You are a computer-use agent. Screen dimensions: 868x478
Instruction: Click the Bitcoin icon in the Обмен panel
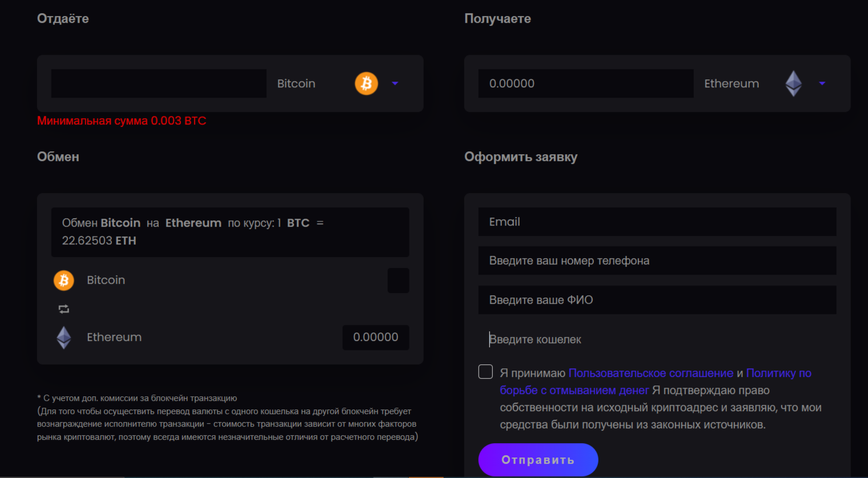point(64,280)
